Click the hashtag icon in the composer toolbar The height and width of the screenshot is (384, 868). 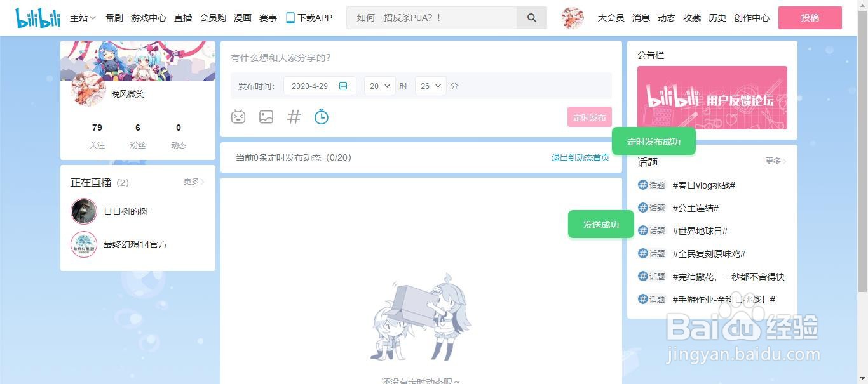pyautogui.click(x=294, y=117)
